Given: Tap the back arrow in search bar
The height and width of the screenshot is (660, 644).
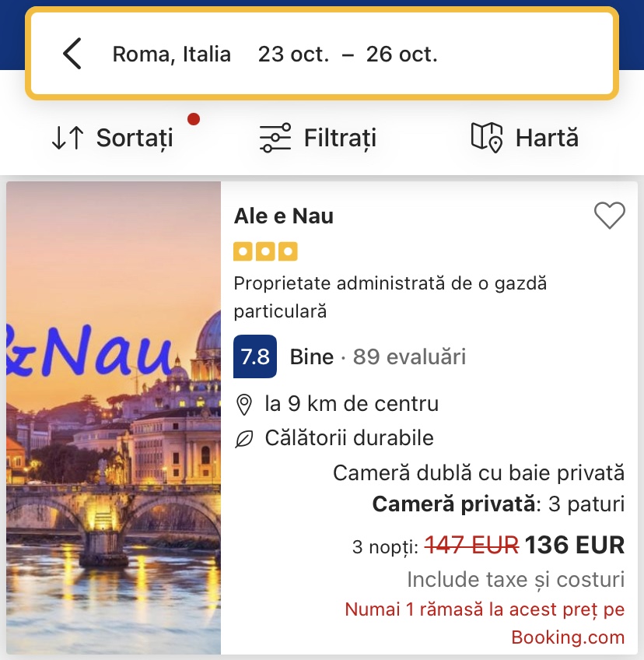Looking at the screenshot, I should [72, 54].
